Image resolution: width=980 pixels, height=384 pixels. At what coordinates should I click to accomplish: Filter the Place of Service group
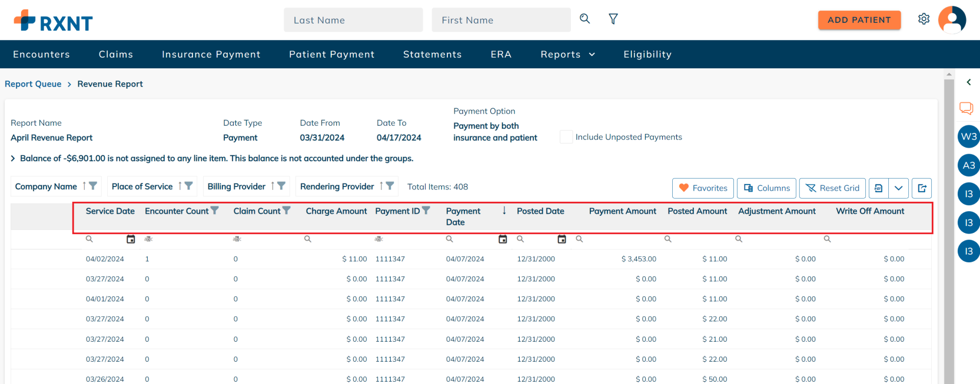pos(189,186)
